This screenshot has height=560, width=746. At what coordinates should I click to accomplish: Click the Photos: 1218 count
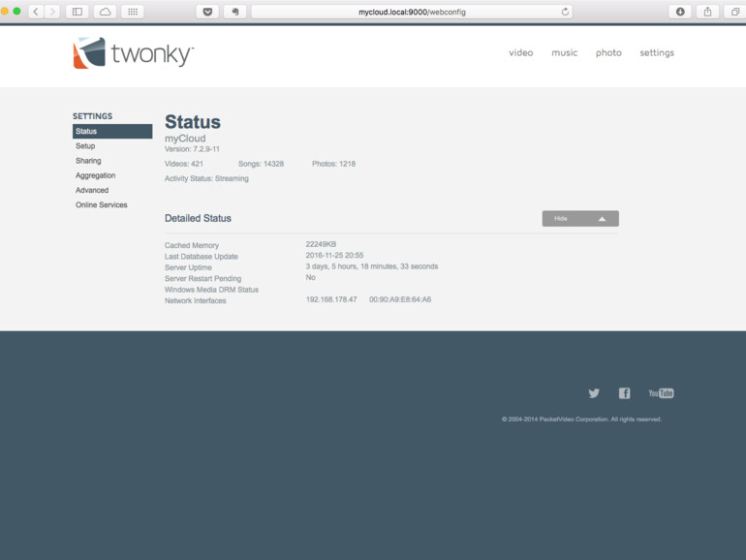coord(333,164)
